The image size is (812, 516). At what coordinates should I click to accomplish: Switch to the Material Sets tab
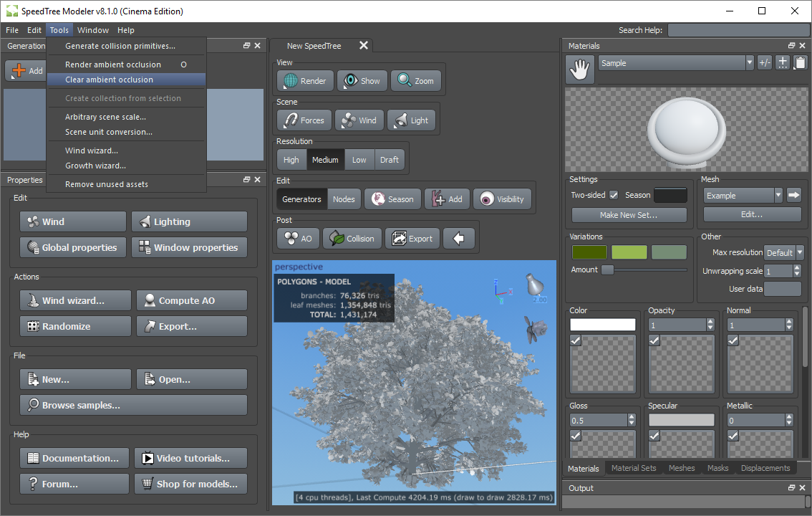[x=633, y=468]
